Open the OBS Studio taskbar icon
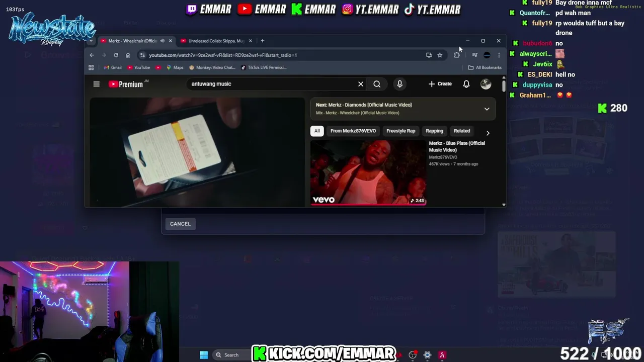644x362 pixels. [413, 355]
